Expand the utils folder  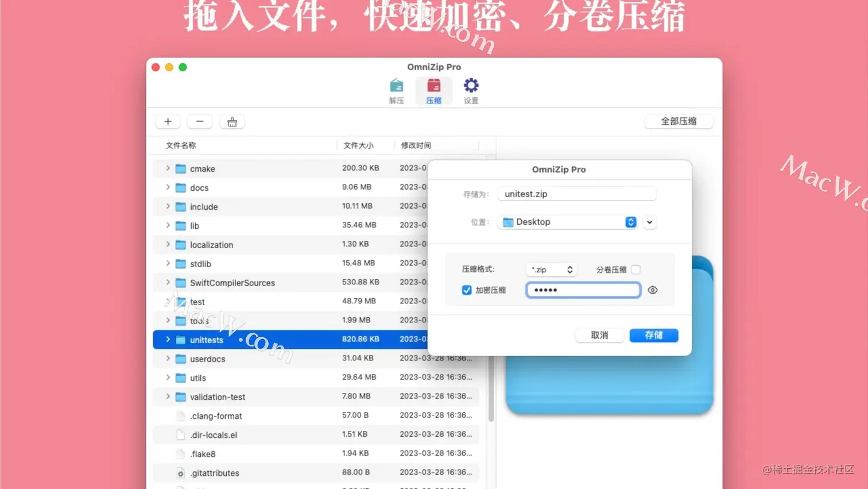168,378
